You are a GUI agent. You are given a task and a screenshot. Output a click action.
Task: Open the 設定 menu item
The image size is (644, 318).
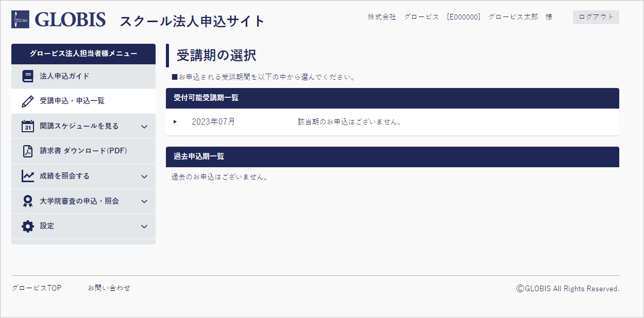pyautogui.click(x=83, y=226)
